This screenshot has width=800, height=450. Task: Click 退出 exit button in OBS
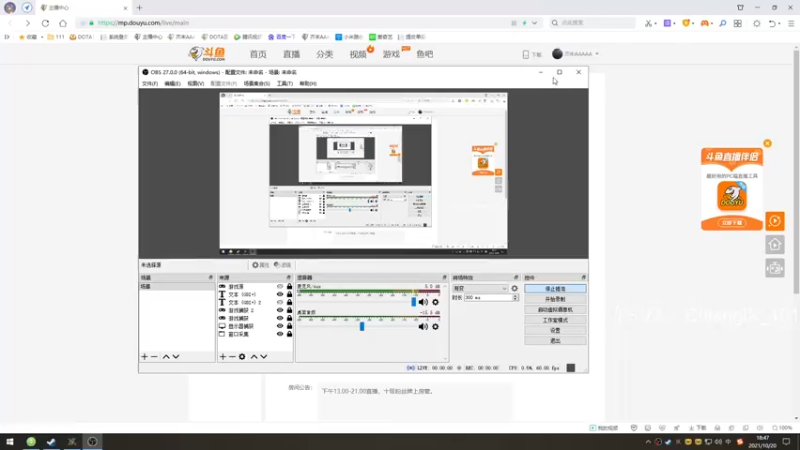coord(555,340)
